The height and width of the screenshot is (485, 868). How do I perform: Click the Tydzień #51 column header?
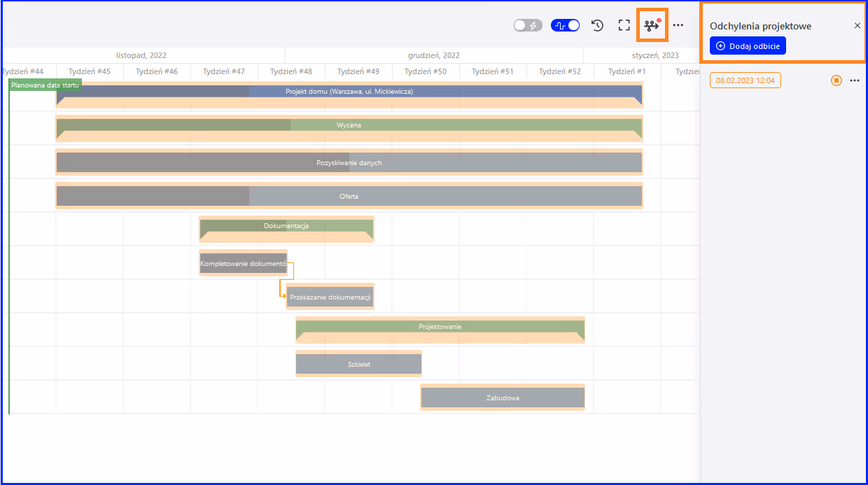click(x=493, y=71)
